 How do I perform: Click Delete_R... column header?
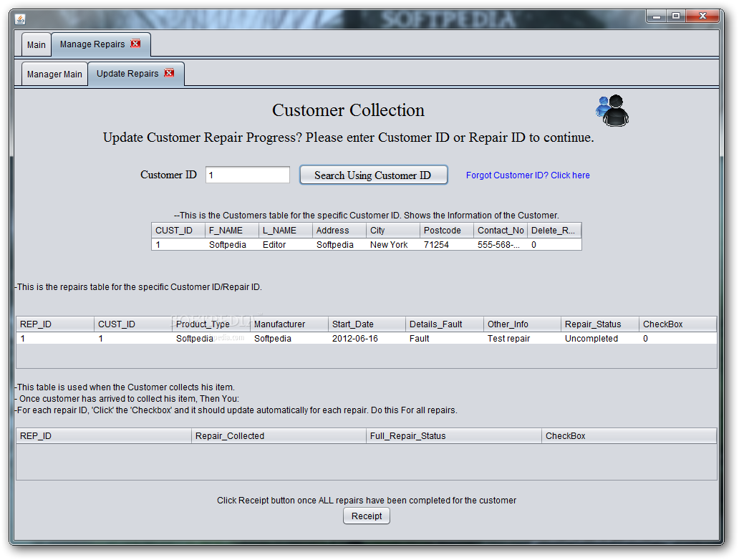(x=554, y=230)
